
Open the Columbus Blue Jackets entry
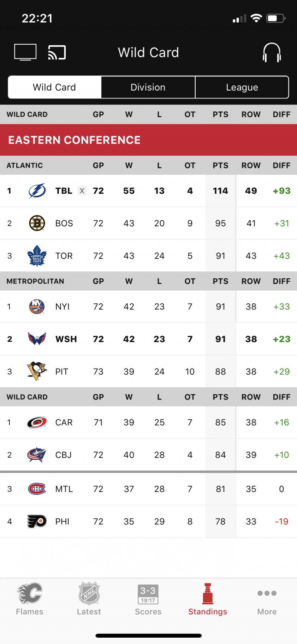click(148, 455)
